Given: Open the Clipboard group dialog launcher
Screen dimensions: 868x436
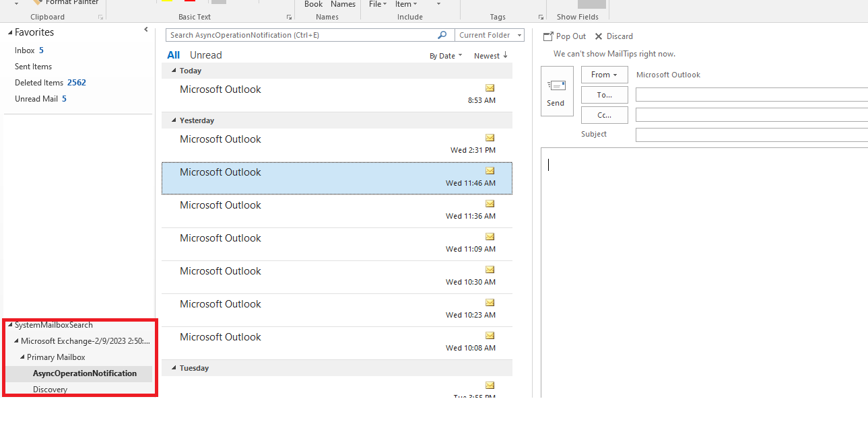Looking at the screenshot, I should tap(101, 17).
